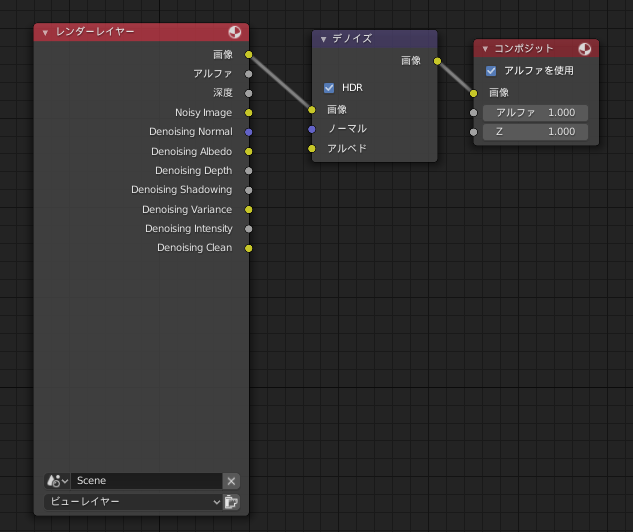Clear the Scene field with the X button
633x532 pixels.
coord(231,481)
